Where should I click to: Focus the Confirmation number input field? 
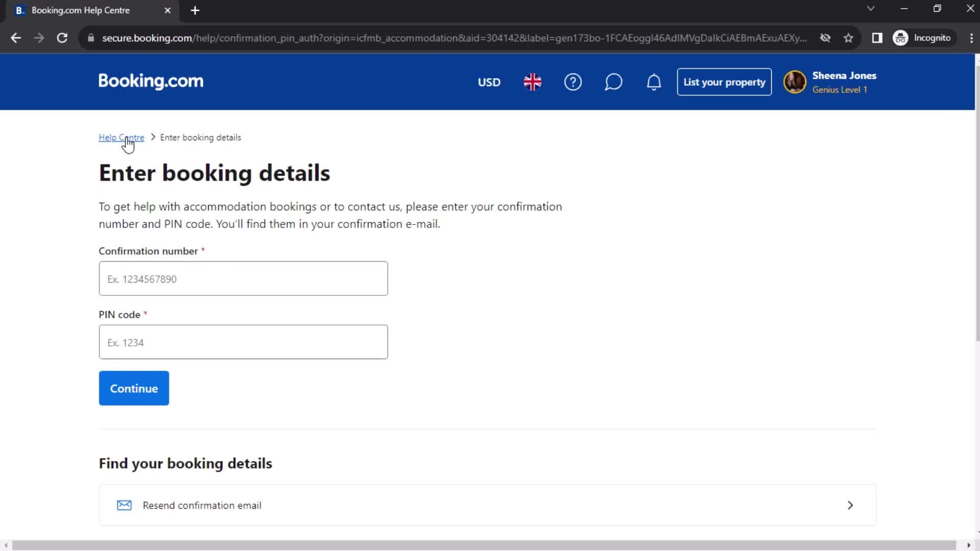coord(243,279)
